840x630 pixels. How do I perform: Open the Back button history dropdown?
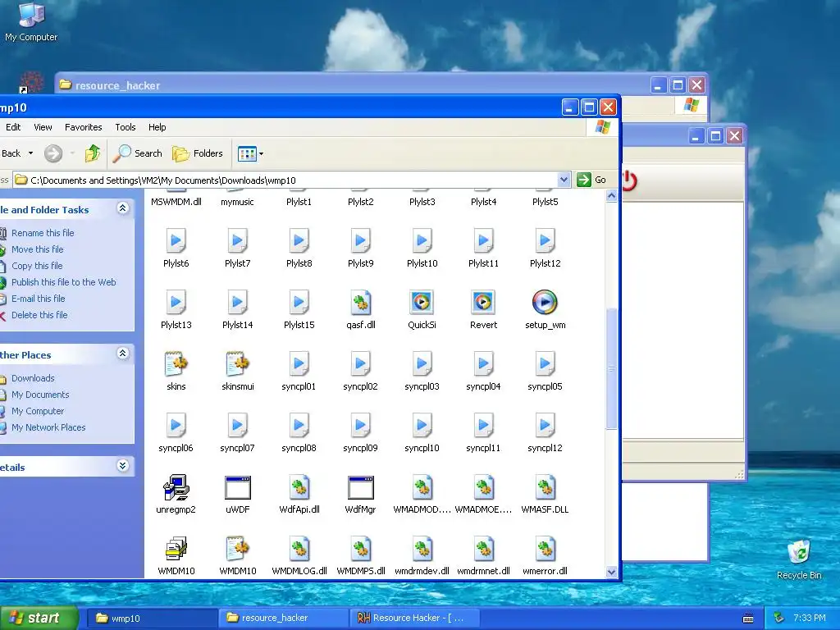click(30, 153)
